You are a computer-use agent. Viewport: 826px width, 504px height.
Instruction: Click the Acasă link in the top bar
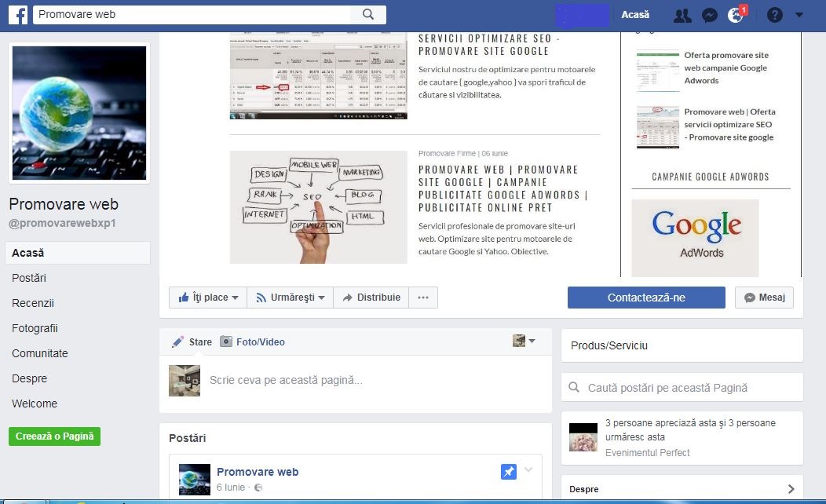[634, 15]
